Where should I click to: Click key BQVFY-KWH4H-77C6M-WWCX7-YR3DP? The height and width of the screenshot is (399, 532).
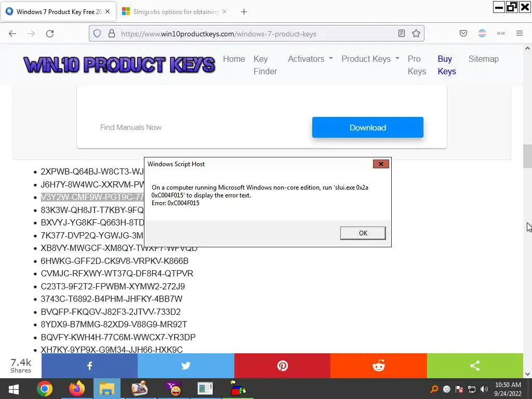pyautogui.click(x=118, y=337)
